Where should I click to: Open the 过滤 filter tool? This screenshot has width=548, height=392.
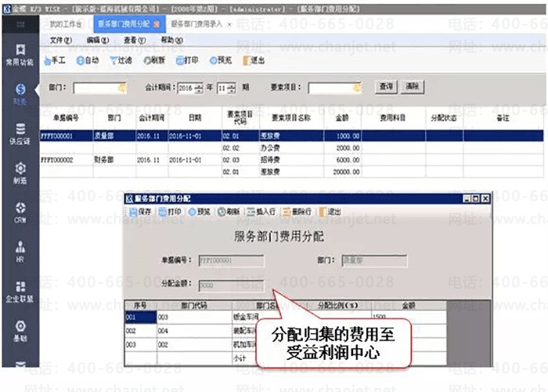121,60
